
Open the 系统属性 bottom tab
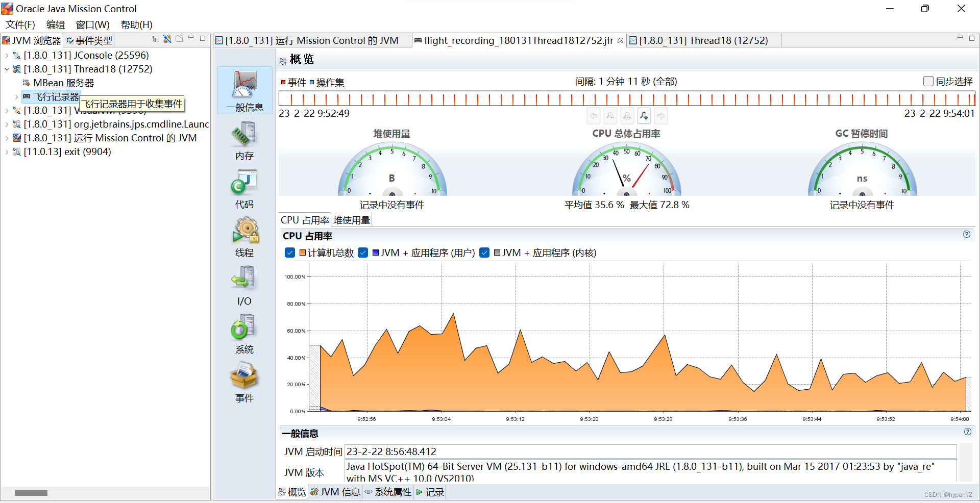pos(388,492)
